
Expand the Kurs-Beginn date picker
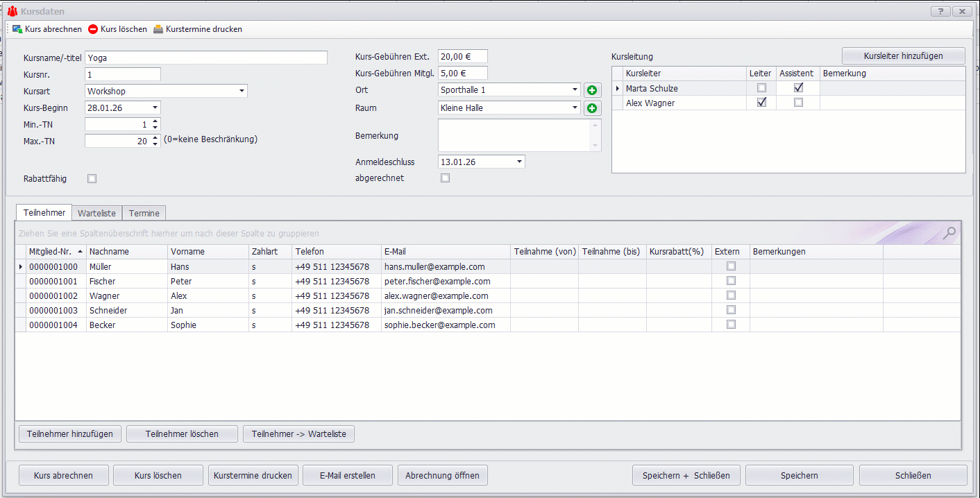coord(155,108)
